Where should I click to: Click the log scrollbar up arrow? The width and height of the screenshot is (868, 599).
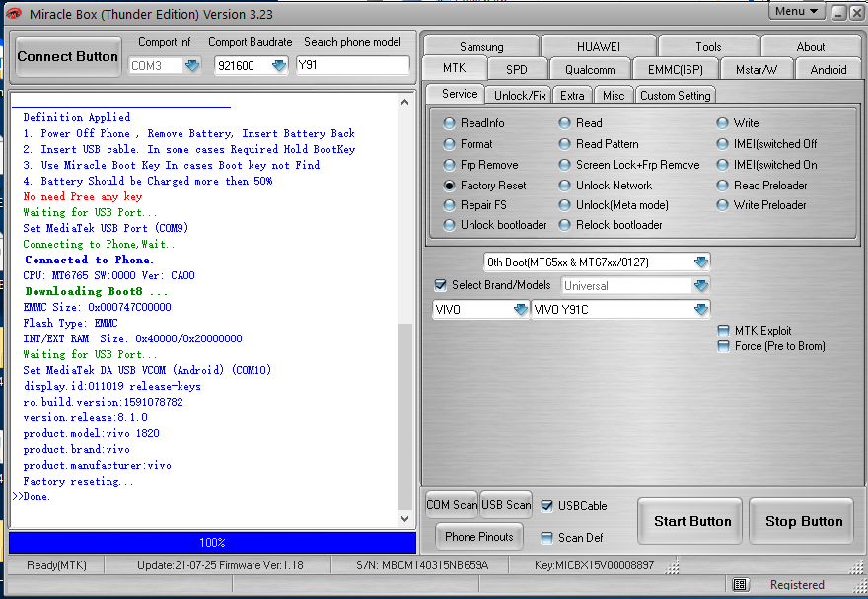click(404, 102)
